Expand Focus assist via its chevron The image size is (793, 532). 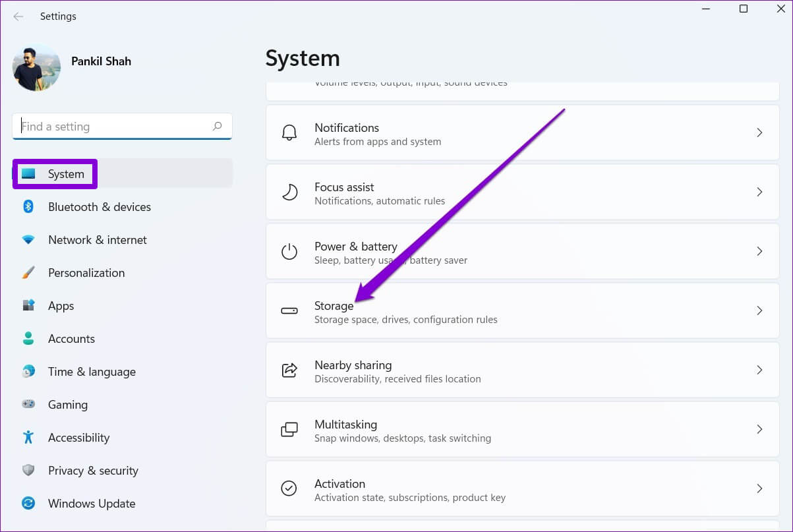[x=759, y=192]
